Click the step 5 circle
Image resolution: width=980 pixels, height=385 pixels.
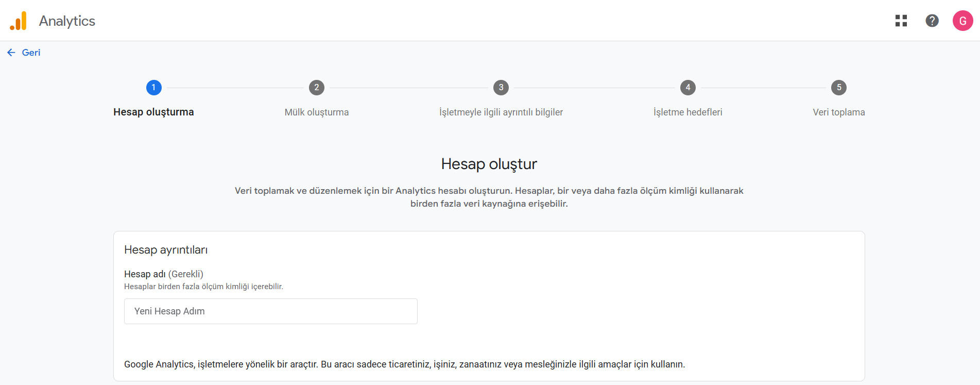point(838,88)
